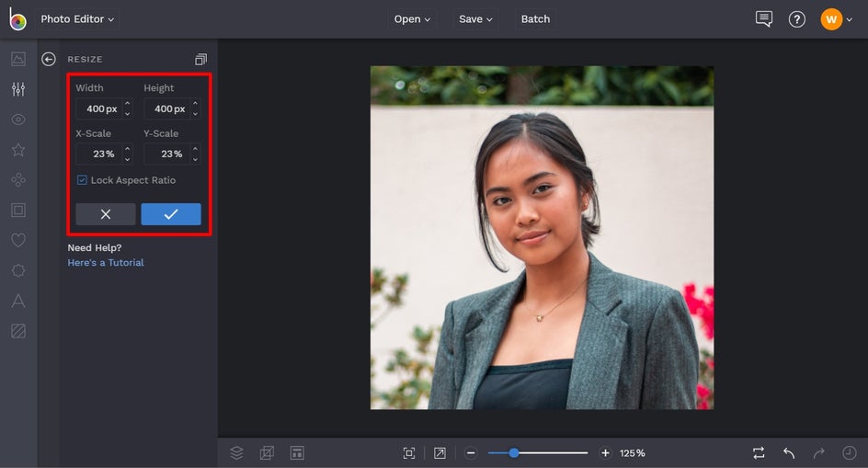
Task: Open the Effects star icon
Action: (18, 150)
